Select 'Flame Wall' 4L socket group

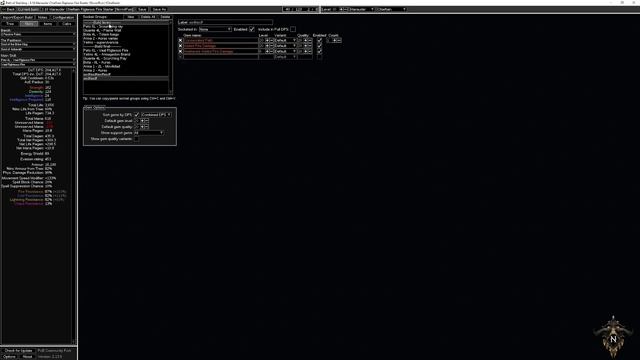126,30
